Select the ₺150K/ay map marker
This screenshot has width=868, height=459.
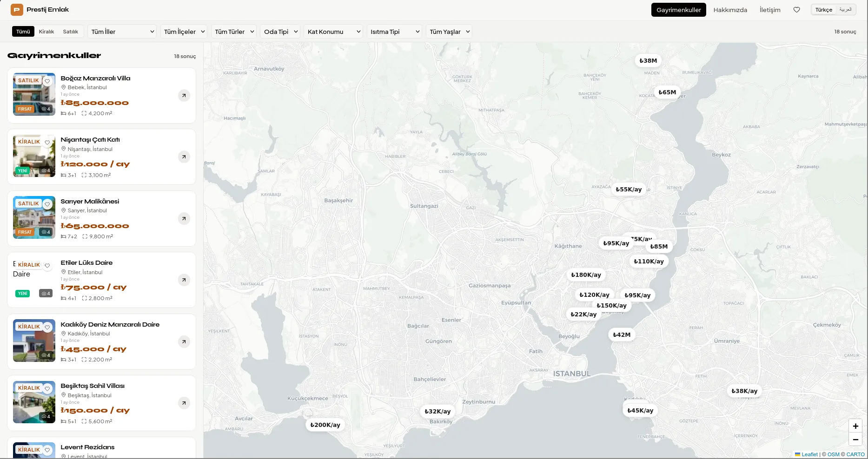pyautogui.click(x=611, y=305)
